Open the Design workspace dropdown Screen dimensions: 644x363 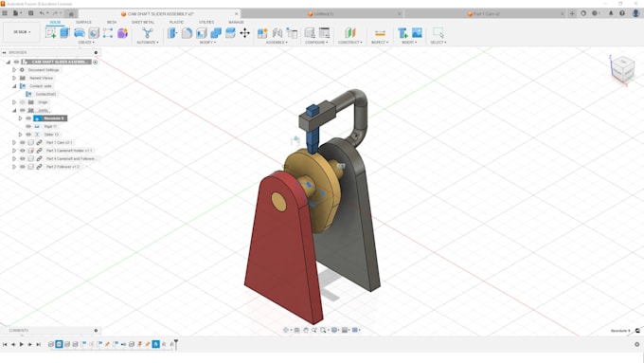coord(22,32)
